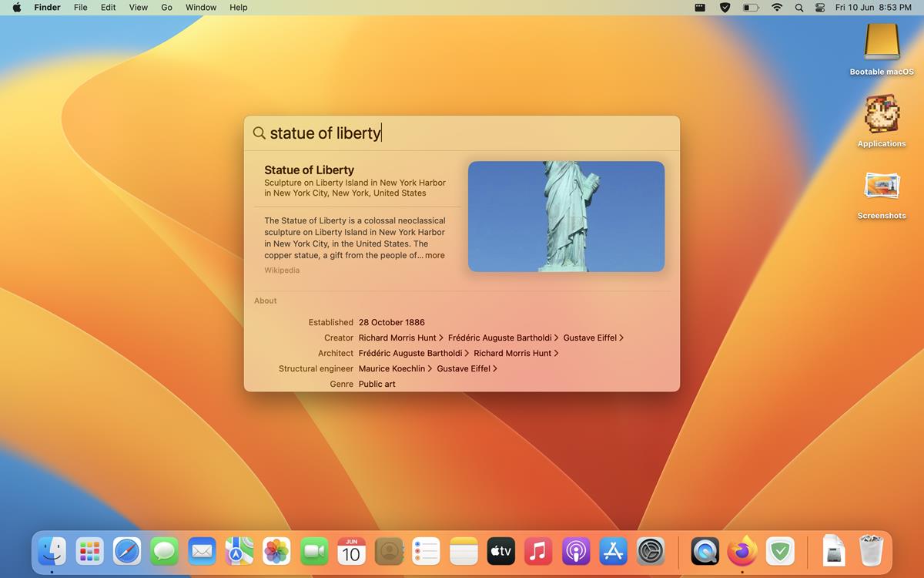Click the Wi-Fi icon in the menu bar
Image resolution: width=924 pixels, height=578 pixels.
776,8
